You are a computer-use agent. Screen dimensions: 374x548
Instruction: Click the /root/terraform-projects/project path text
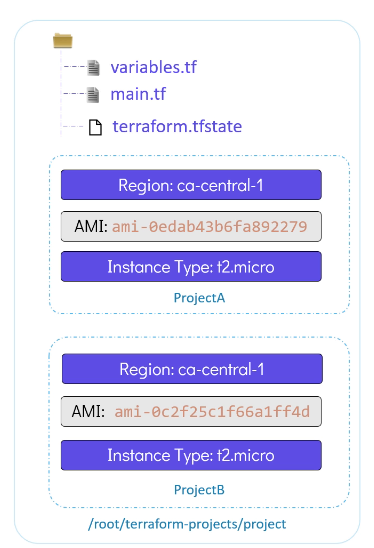[x=187, y=524]
